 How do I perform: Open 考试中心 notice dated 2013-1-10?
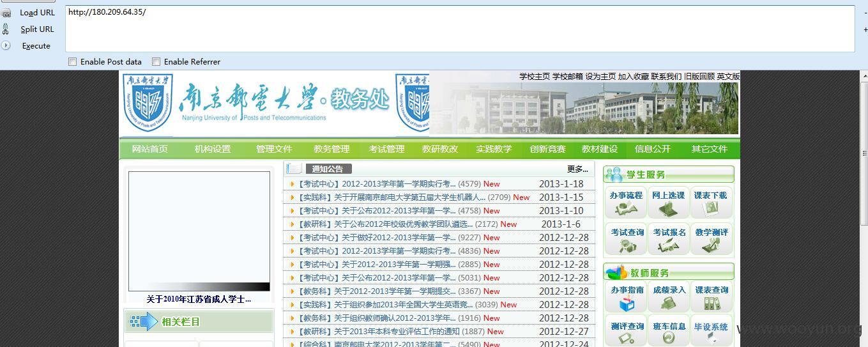377,210
